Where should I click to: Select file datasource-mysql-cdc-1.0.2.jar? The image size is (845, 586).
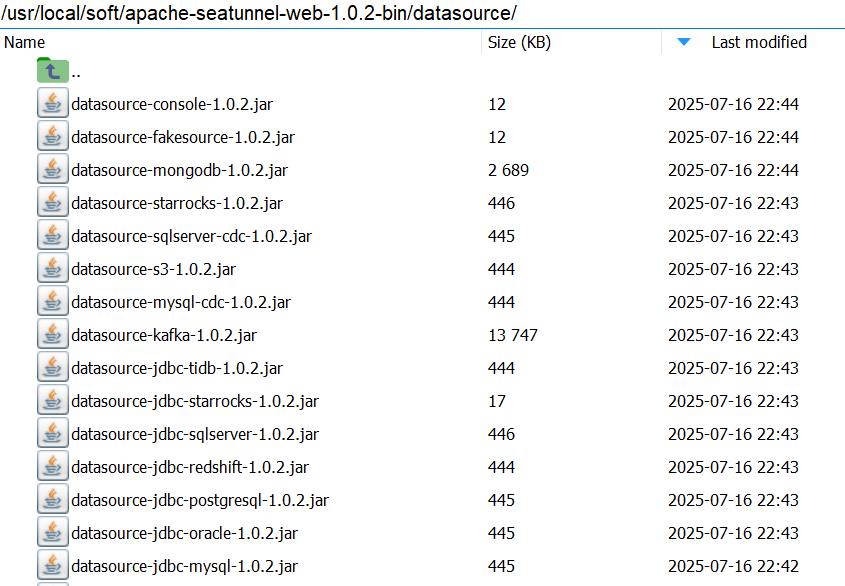point(181,302)
